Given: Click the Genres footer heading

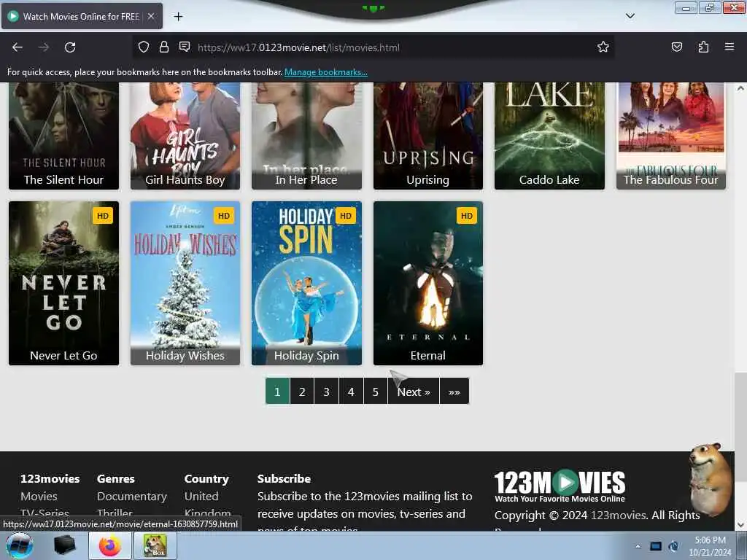Looking at the screenshot, I should pos(116,478).
